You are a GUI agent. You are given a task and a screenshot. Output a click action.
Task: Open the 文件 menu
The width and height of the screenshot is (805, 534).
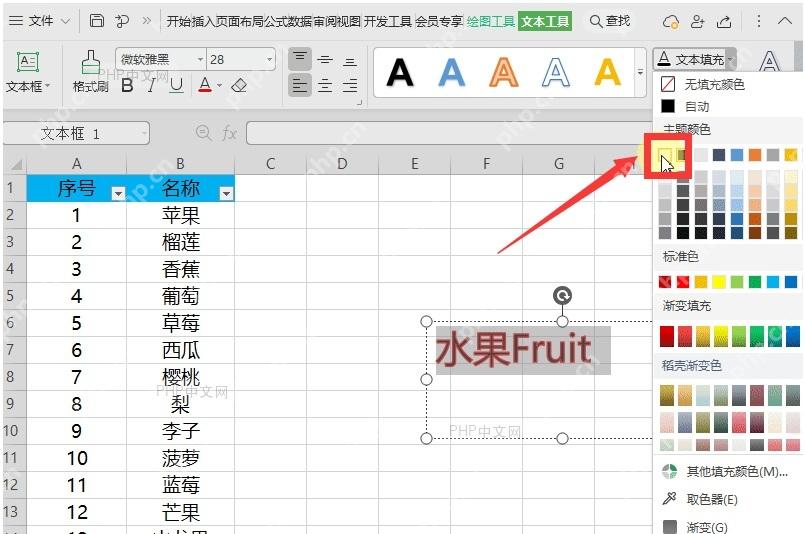pos(39,21)
